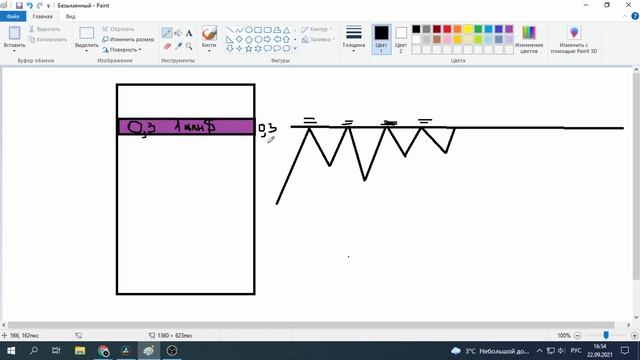Choose the Curve shape

239,30
